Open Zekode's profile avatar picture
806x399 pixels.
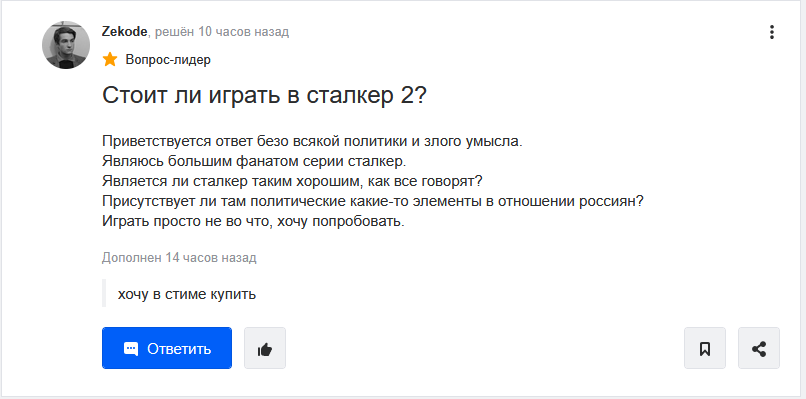[x=66, y=45]
